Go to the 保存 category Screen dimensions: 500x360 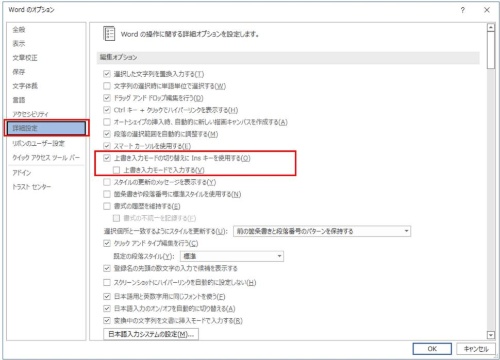[x=19, y=72]
